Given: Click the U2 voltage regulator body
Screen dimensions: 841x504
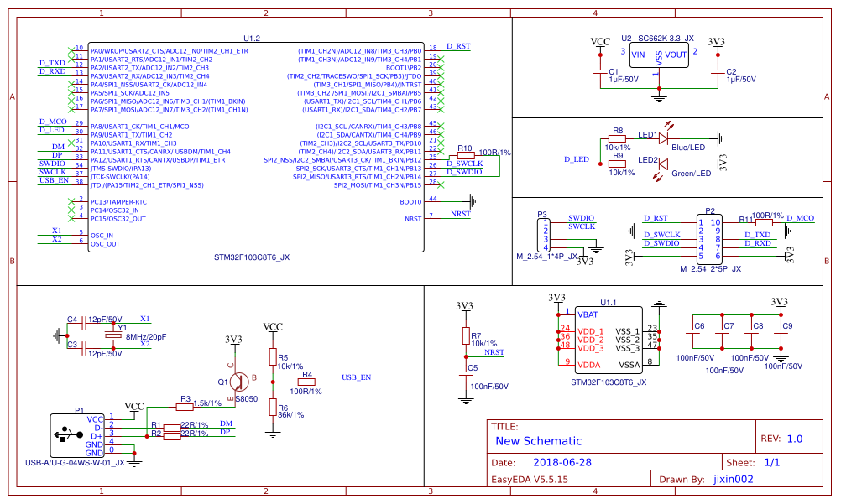Looking at the screenshot, I should pos(659,55).
